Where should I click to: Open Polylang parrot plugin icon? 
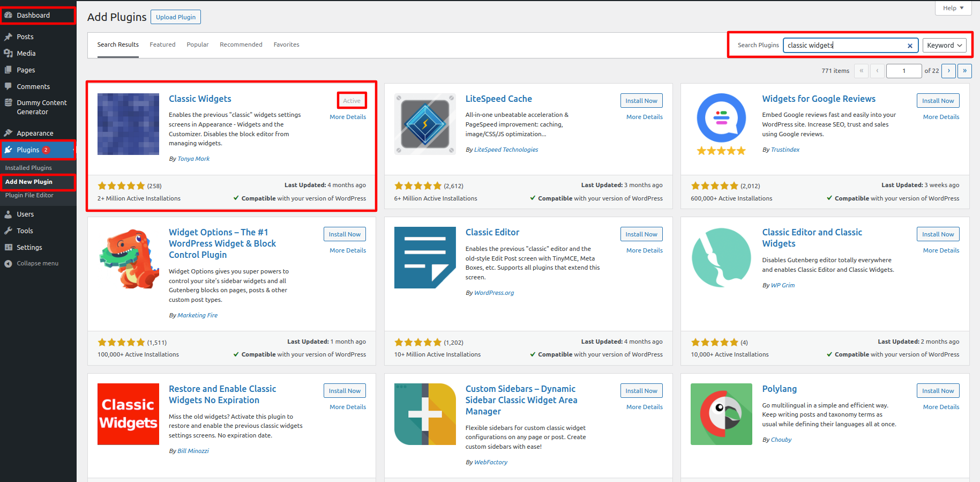(721, 414)
